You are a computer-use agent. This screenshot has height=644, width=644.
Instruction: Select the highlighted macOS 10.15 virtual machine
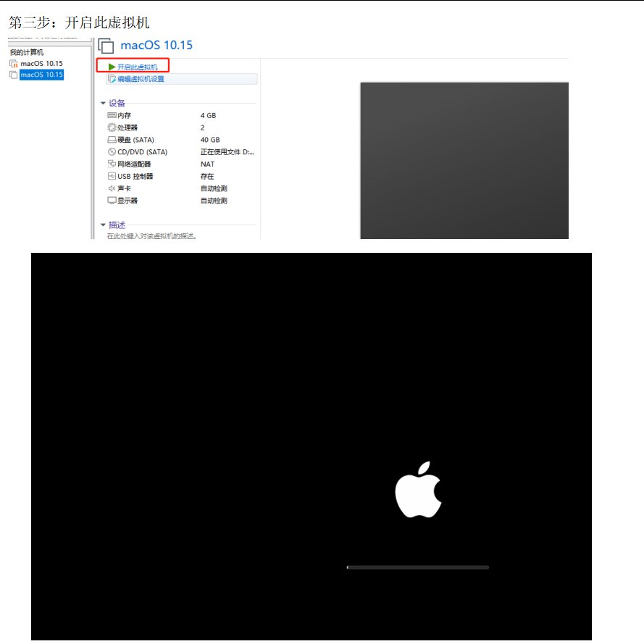pyautogui.click(x=41, y=74)
